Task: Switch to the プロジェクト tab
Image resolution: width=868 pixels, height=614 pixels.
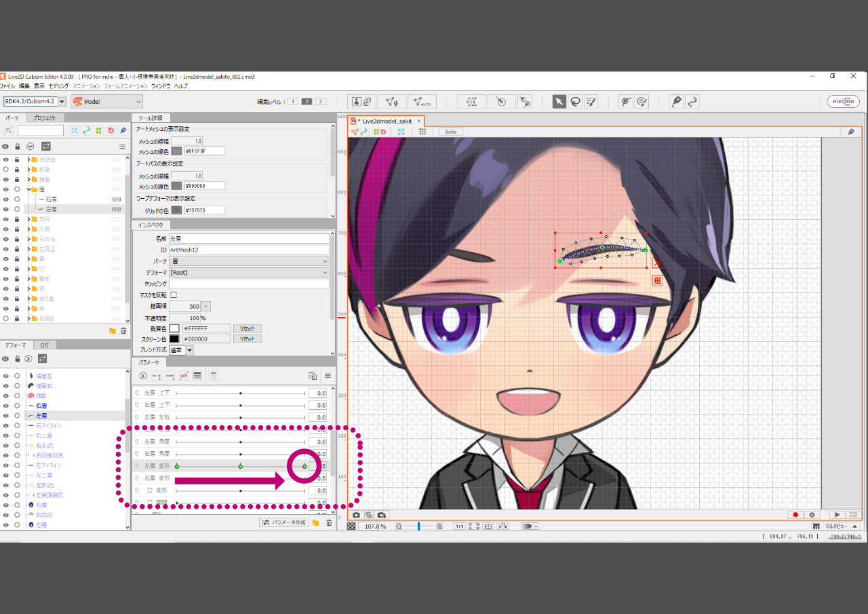Action: [x=45, y=118]
